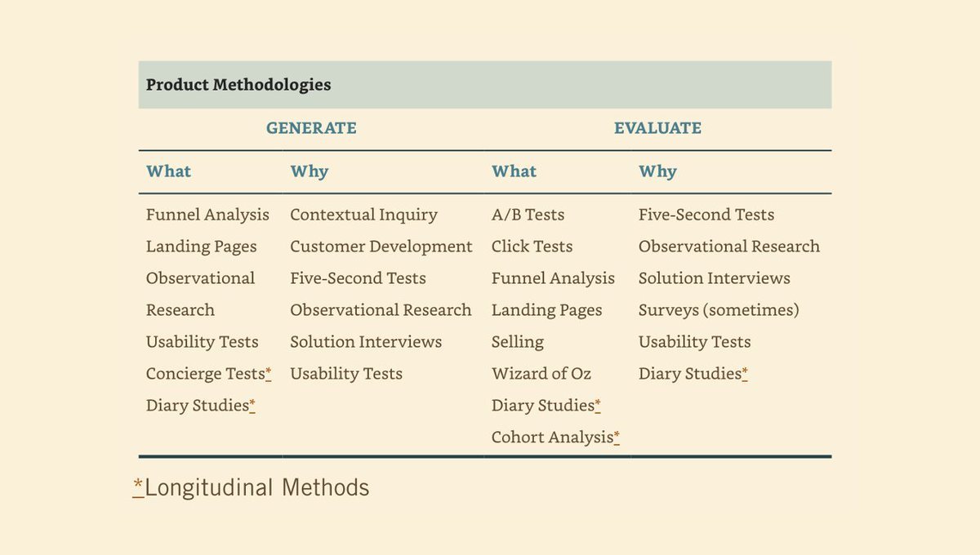Image resolution: width=980 pixels, height=555 pixels.
Task: Click the GENERATE column group header
Action: point(311,128)
